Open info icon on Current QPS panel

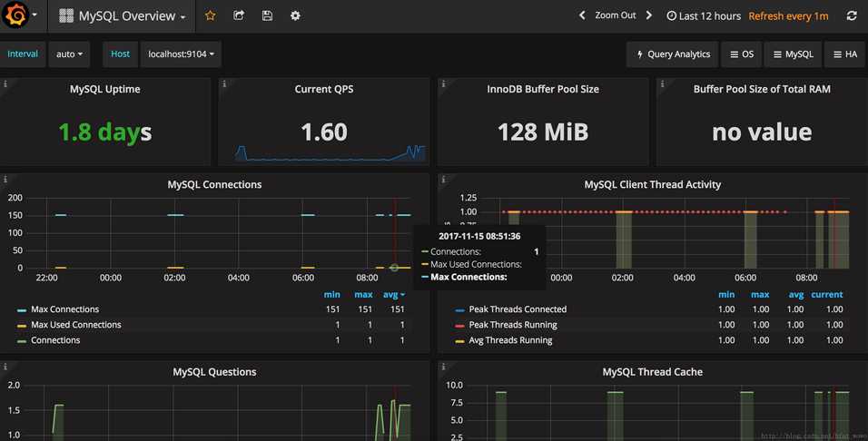224,84
